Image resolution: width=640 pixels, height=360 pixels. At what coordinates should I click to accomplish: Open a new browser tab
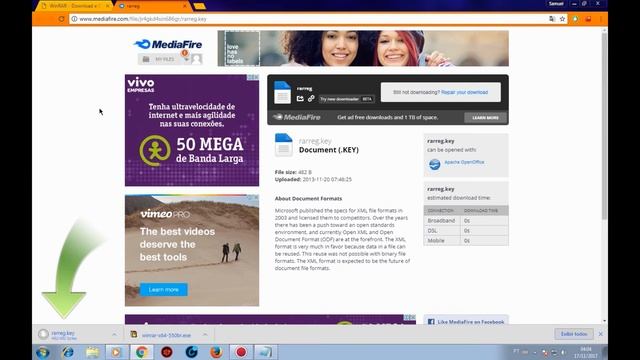tap(199, 6)
